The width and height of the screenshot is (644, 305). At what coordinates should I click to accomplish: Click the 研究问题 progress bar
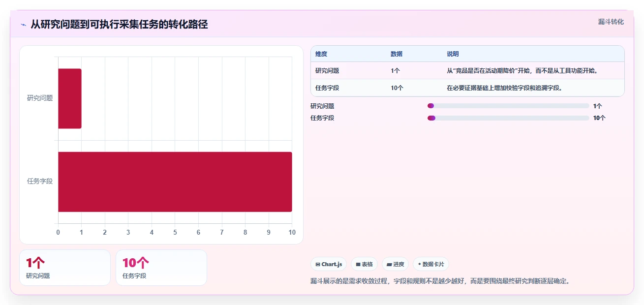tap(508, 106)
